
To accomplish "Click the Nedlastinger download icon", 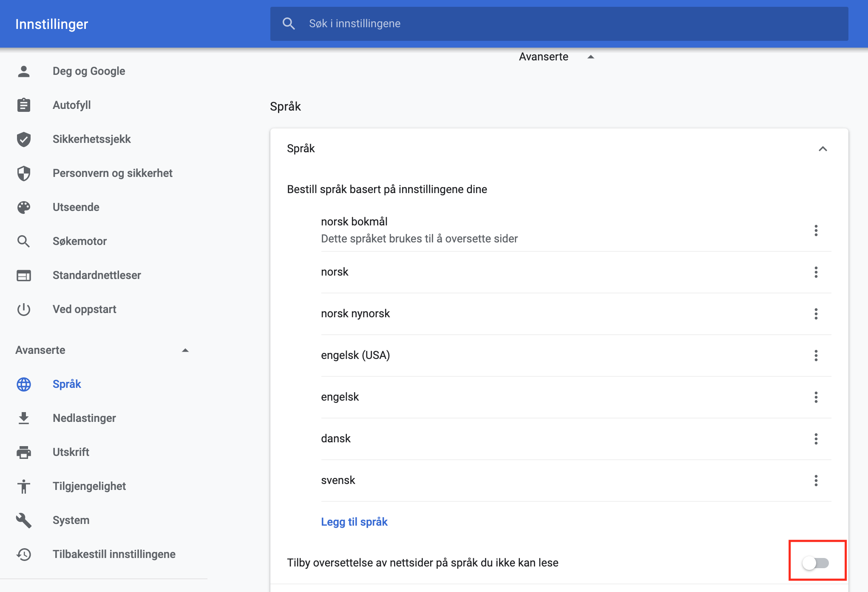I will 24,418.
